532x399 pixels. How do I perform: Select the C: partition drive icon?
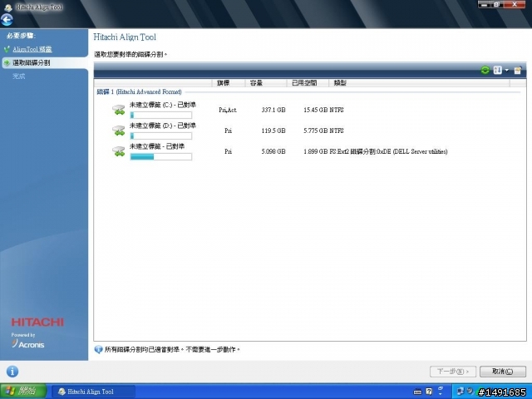coord(119,110)
